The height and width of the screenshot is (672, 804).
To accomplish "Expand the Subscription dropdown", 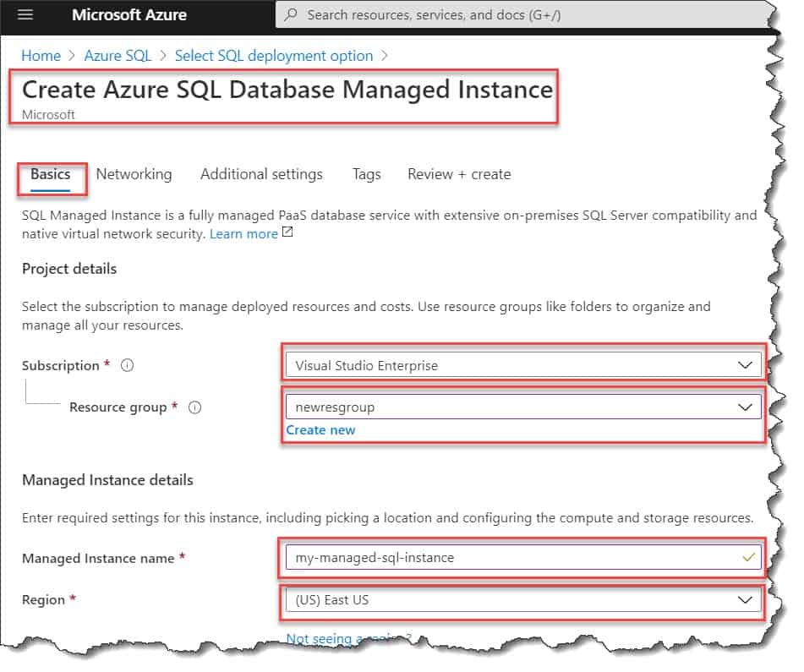I will point(523,365).
